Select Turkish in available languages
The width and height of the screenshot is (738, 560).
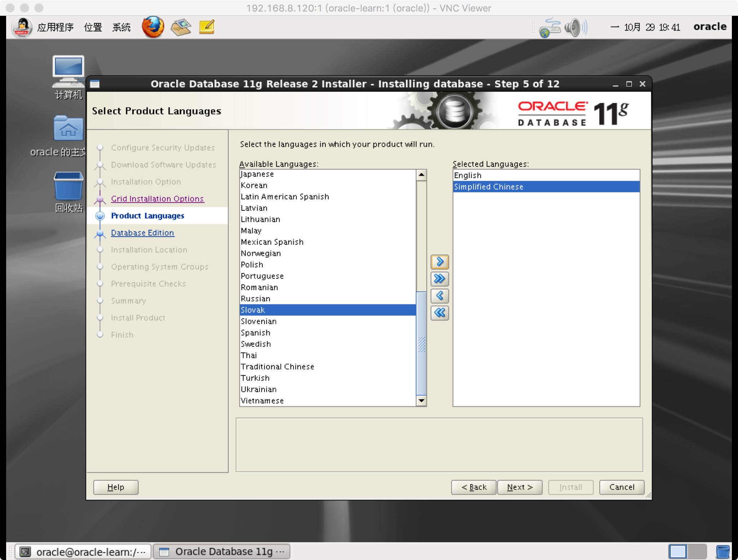[328, 378]
